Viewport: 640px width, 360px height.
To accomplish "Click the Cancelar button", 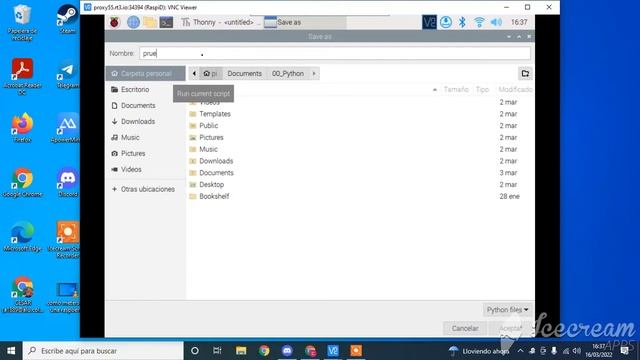I will tap(465, 328).
